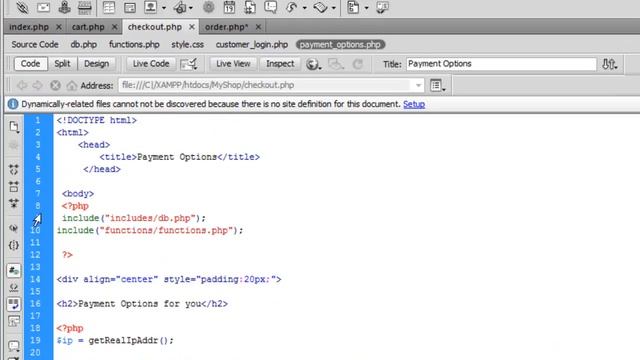Expand All code via coding toolbar
640x360 pixels.
pyautogui.click(x=14, y=203)
